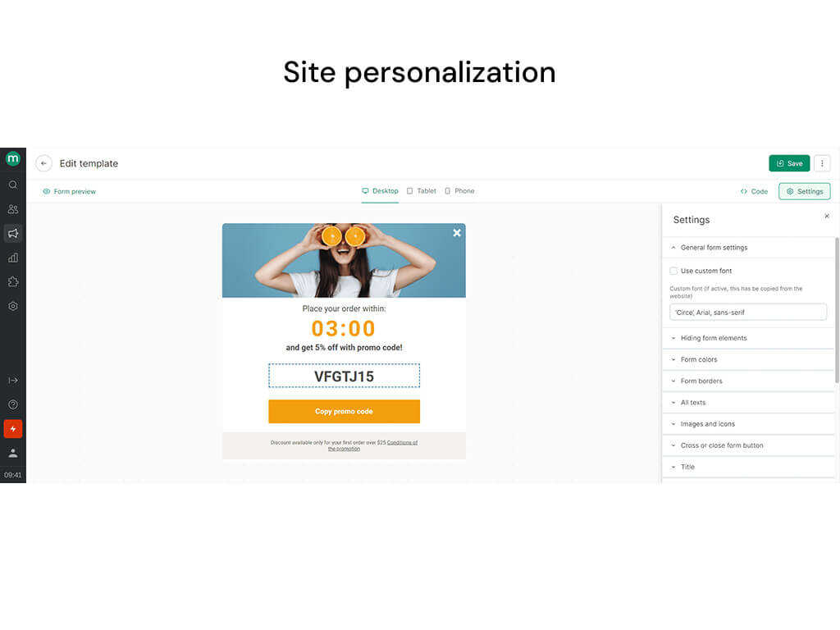Open the three-dot more options menu
Viewport: 840px width, 630px height.
click(822, 163)
